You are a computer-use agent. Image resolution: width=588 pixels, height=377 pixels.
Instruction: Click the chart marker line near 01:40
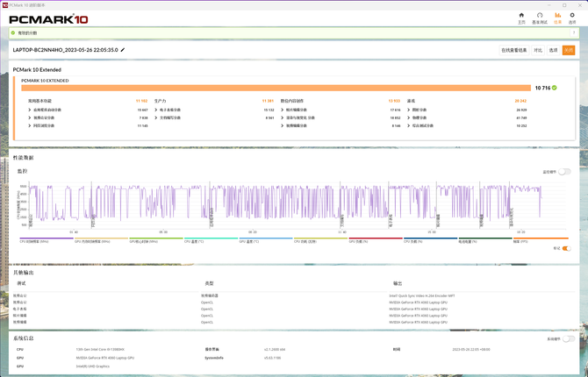(92, 205)
